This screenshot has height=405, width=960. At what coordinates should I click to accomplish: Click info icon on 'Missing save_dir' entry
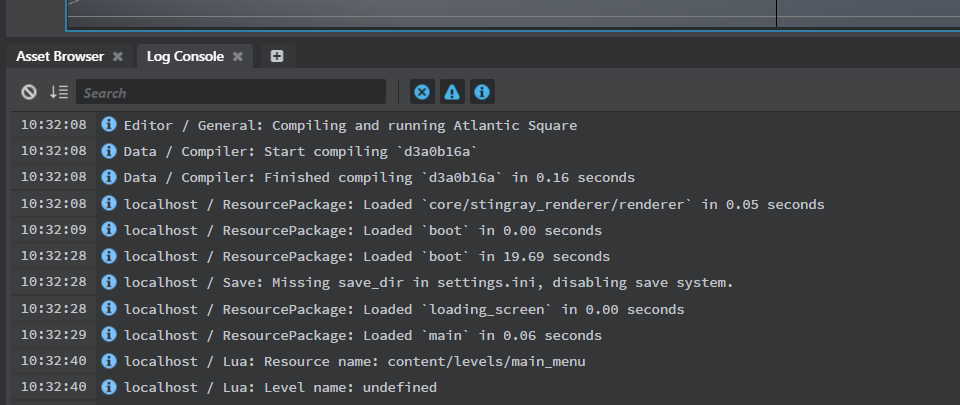tap(109, 282)
